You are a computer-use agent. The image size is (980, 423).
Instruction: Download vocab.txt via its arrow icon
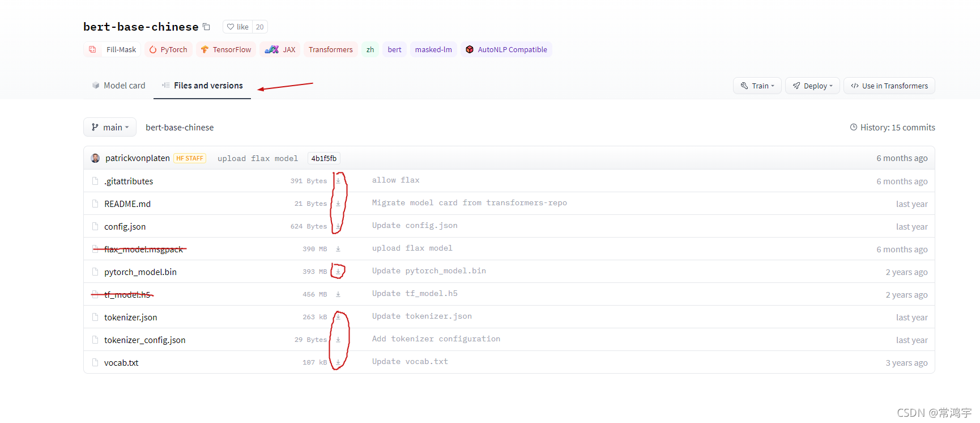338,362
